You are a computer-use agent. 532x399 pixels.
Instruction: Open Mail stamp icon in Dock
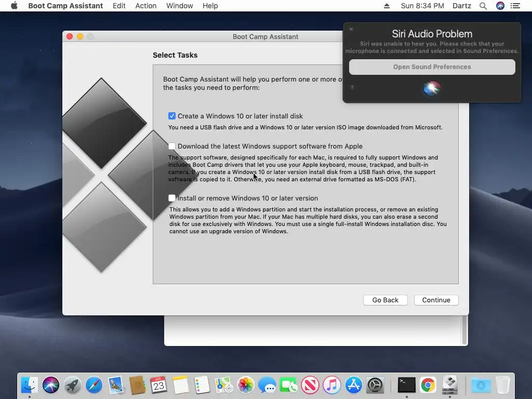(116, 385)
